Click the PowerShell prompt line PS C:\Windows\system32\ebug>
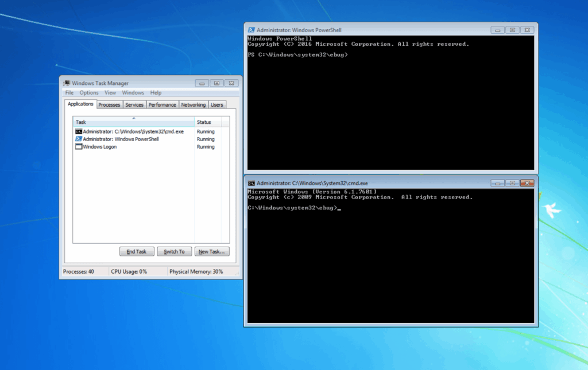 (298, 54)
